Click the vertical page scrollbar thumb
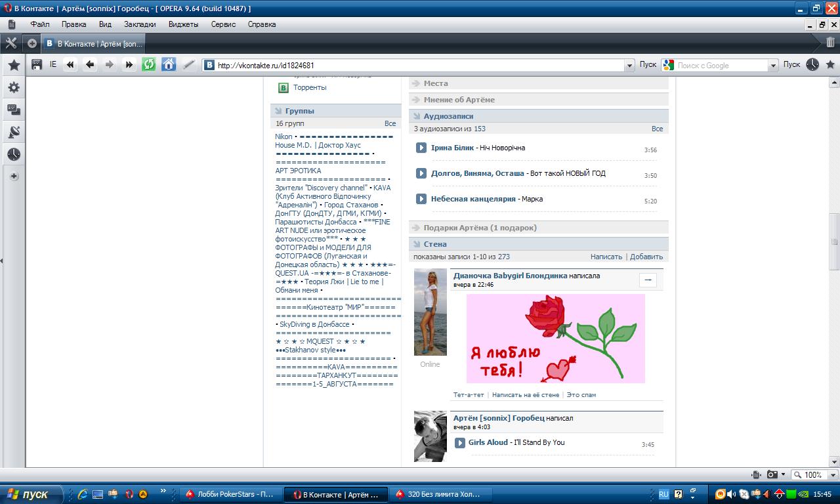The height and width of the screenshot is (504, 840). pos(835,242)
